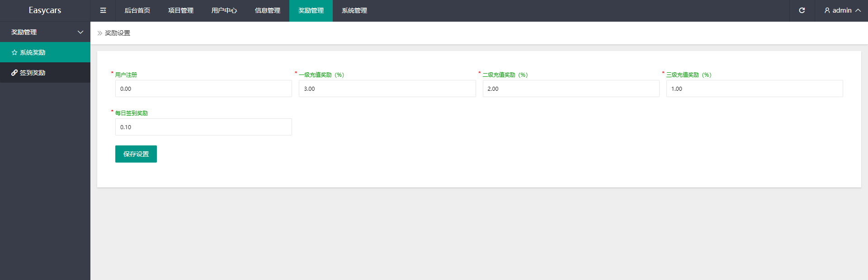This screenshot has height=280, width=868.
Task: Select the 奖励管理 top menu tab
Action: point(311,10)
